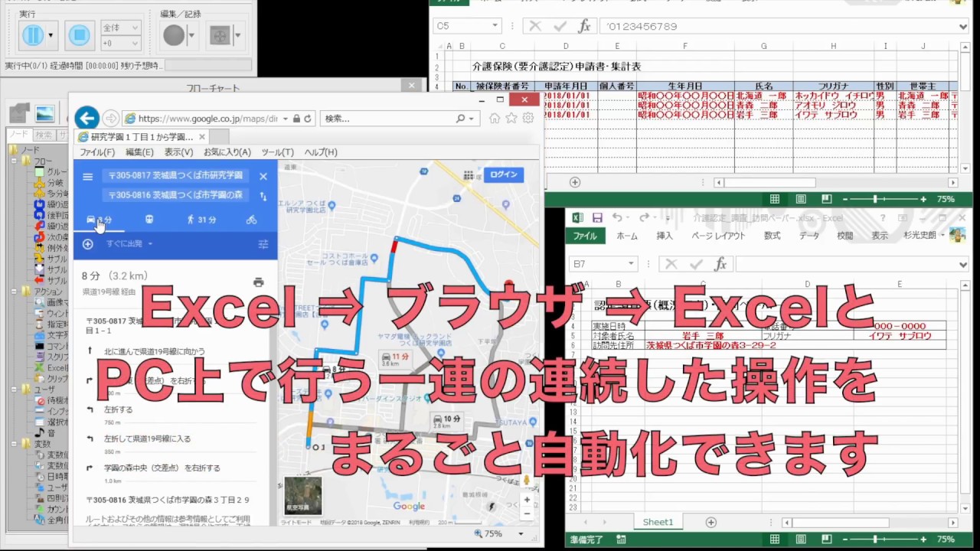Select the bicycle travel mode
Image resolution: width=980 pixels, height=551 pixels.
pyautogui.click(x=251, y=220)
